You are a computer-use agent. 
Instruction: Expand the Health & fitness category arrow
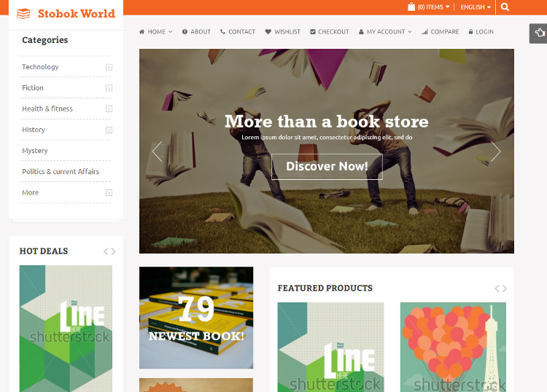pyautogui.click(x=109, y=109)
